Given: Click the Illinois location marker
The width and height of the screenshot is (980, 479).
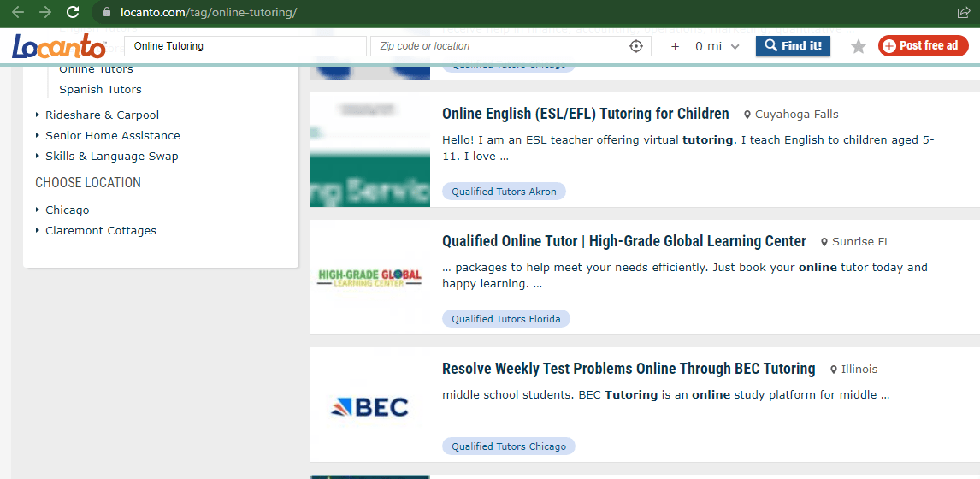Looking at the screenshot, I should click(x=853, y=370).
